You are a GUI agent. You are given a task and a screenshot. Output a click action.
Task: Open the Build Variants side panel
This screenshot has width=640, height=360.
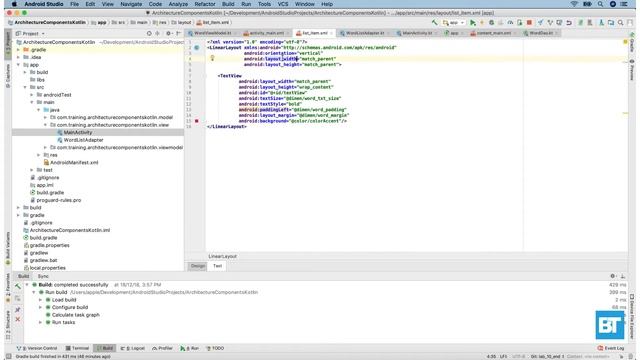(8, 248)
